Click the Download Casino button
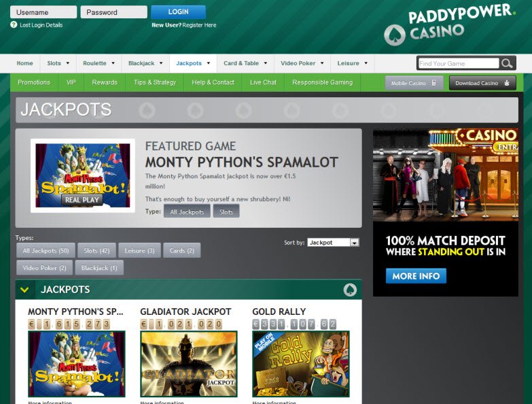Image resolution: width=532 pixels, height=404 pixels. 482,83
